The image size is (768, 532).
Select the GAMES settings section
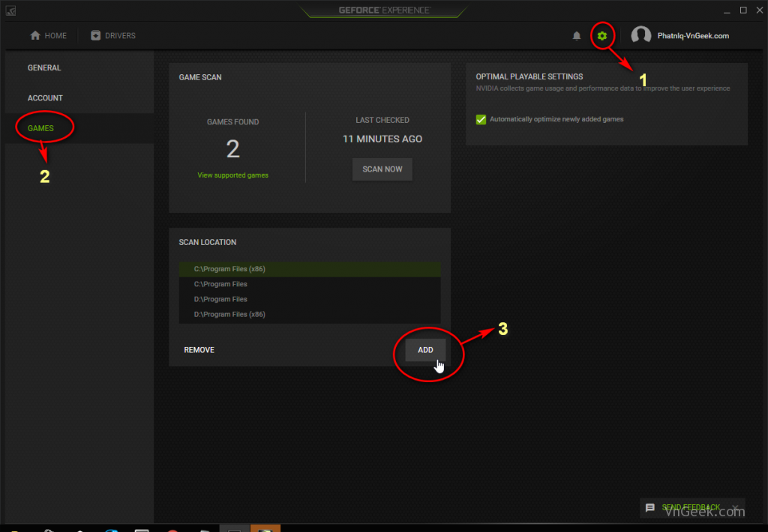[40, 128]
